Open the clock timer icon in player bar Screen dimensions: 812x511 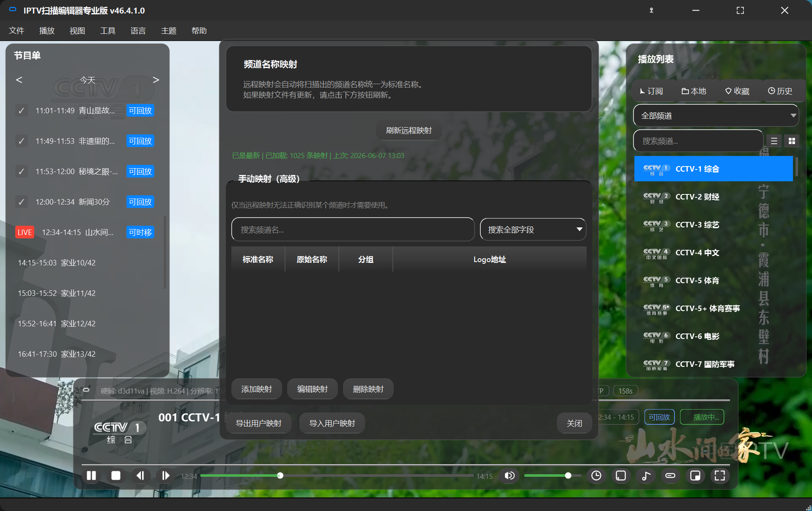tap(596, 475)
